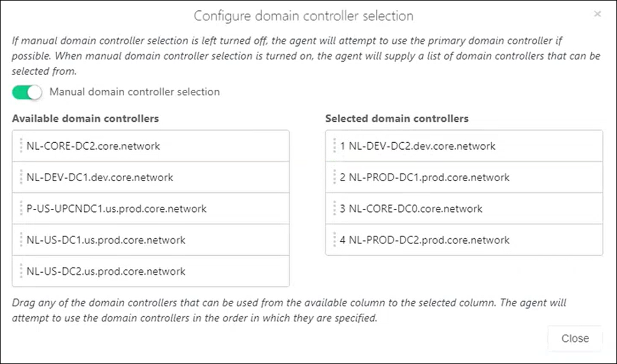Click drag handle of selected NL-CORE-DC0.core.network
Screen dimensions: 617x364
click(x=334, y=208)
